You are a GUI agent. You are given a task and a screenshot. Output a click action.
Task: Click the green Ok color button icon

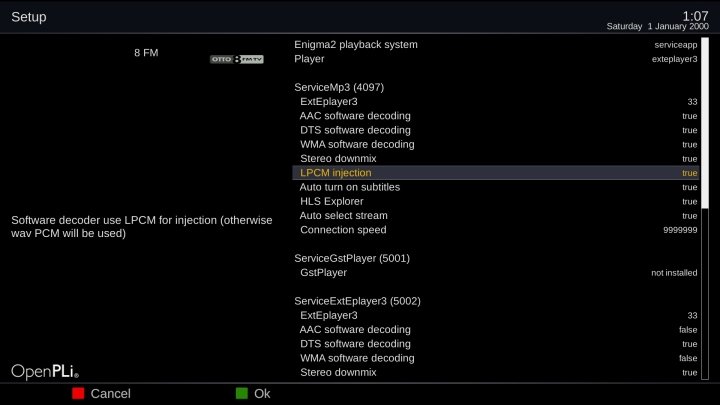click(241, 394)
